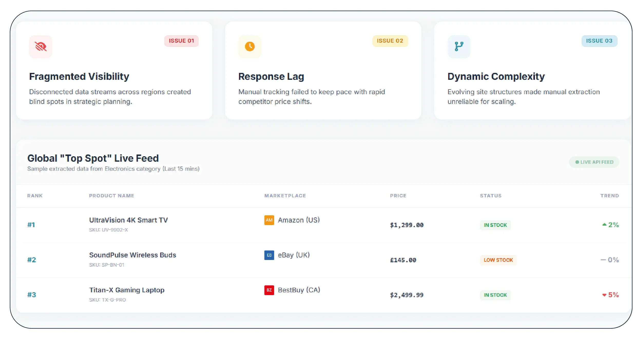The height and width of the screenshot is (339, 644).
Task: Click the red BZ BestBuy marketplace badge
Action: [269, 290]
